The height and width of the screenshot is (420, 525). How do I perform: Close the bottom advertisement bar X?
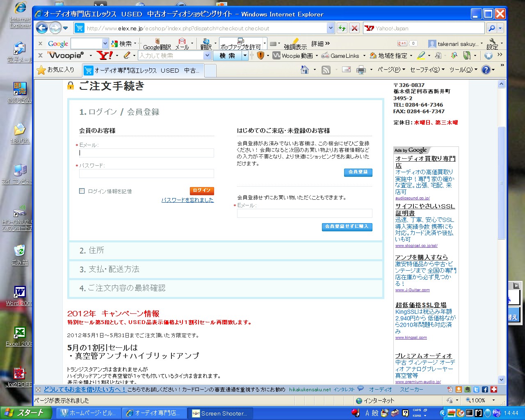(x=38, y=390)
